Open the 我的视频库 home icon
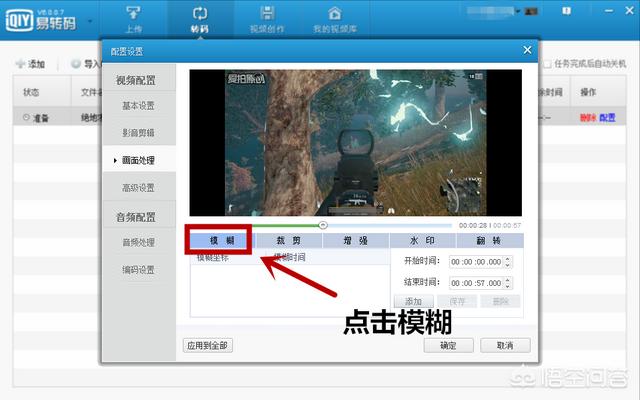Screen dimensions: 640x400 coord(335,19)
